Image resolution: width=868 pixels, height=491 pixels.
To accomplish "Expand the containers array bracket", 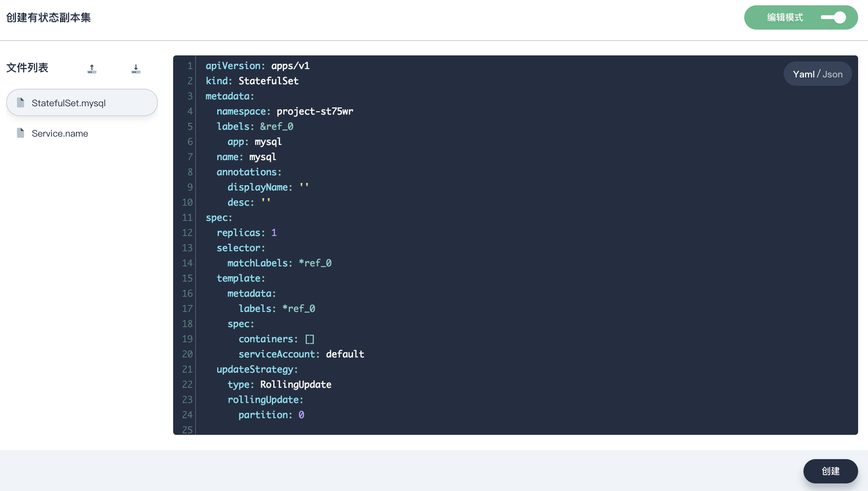I will (x=309, y=338).
